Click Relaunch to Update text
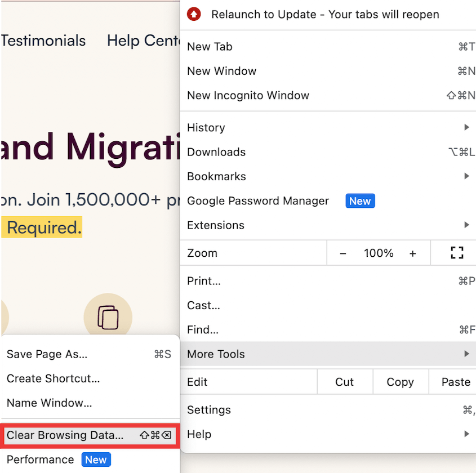 pos(325,15)
